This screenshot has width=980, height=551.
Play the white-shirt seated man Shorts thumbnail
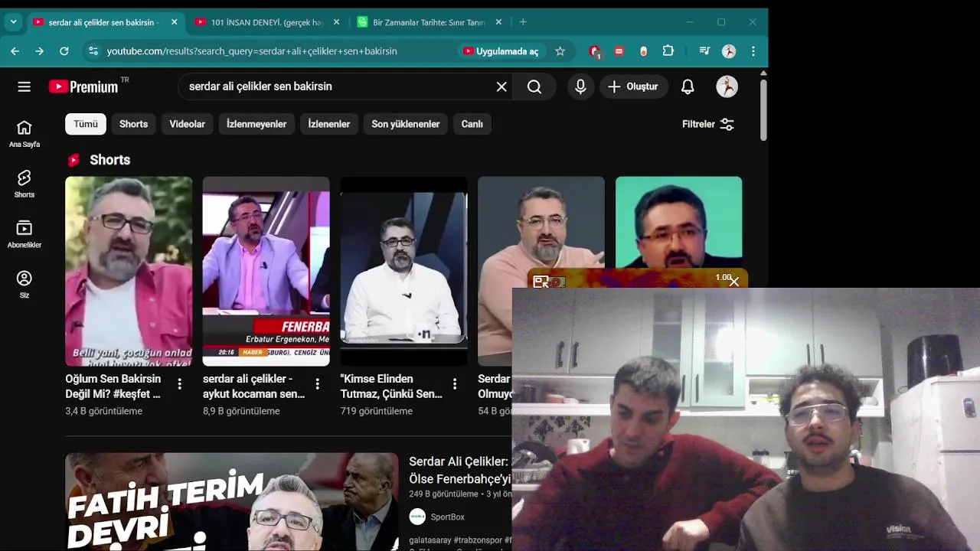(403, 272)
